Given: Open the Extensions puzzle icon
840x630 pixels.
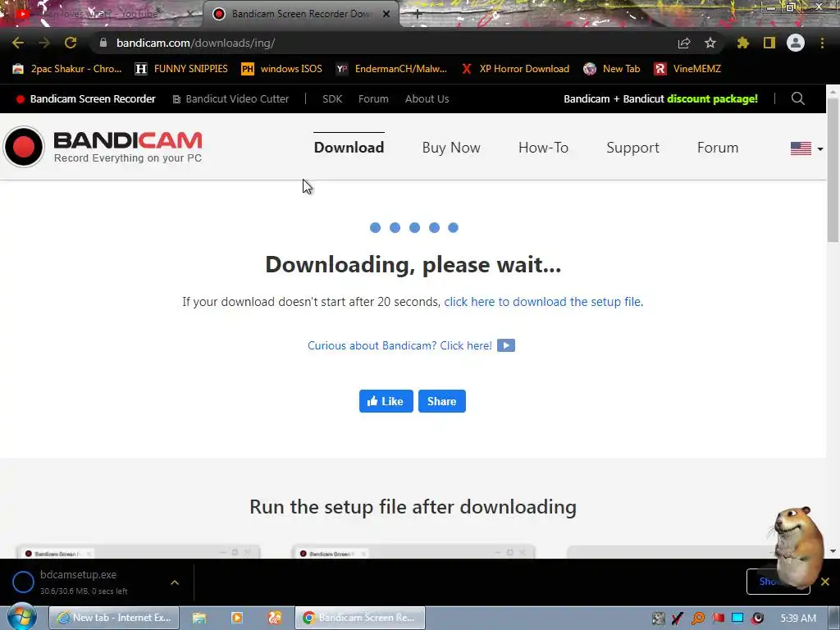Looking at the screenshot, I should pos(743,43).
